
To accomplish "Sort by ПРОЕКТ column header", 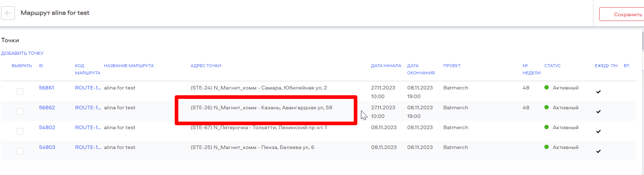I will [x=452, y=66].
